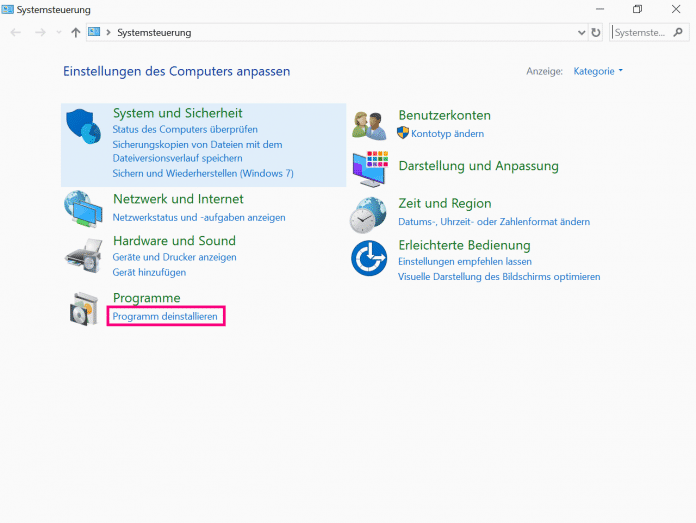This screenshot has width=696, height=523.
Task: Open Benutzerkonten people icon
Action: click(369, 126)
